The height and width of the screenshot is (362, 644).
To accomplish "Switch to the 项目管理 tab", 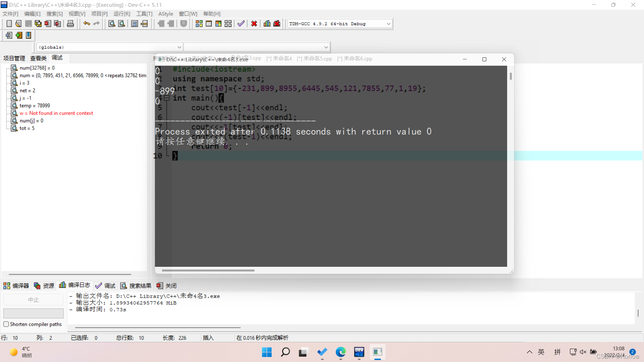I will [x=14, y=58].
